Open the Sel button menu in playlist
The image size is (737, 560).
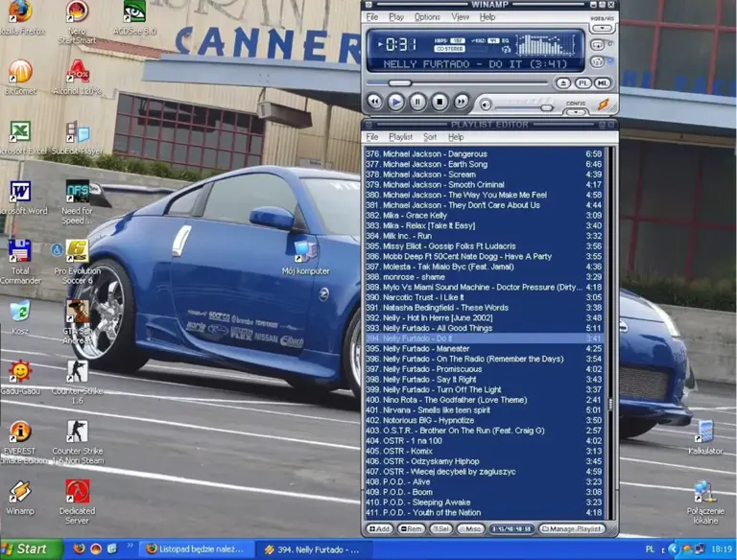(x=440, y=528)
